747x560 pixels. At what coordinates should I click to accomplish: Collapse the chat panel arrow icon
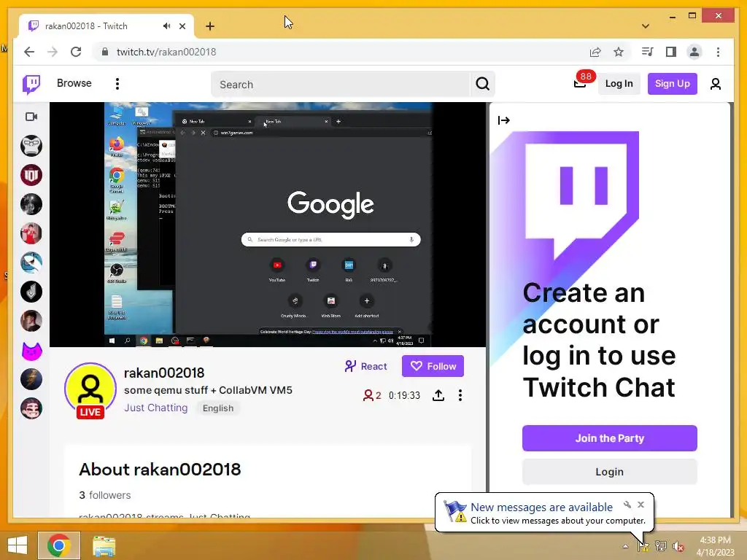[x=503, y=120]
